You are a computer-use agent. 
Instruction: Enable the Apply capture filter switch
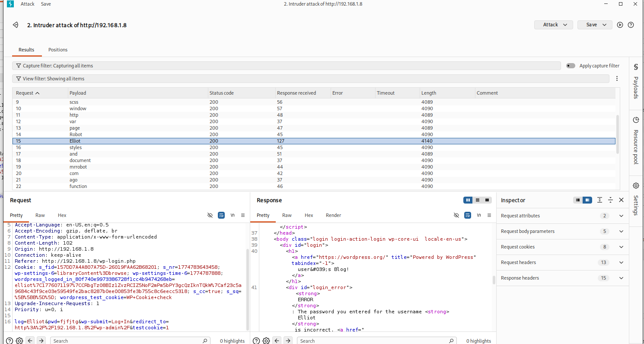pos(571,66)
